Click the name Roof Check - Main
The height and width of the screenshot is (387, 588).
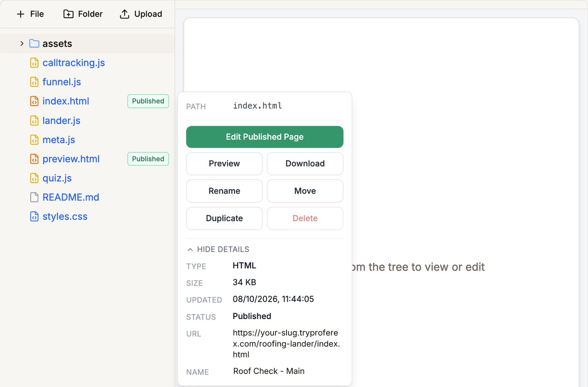[x=269, y=371]
